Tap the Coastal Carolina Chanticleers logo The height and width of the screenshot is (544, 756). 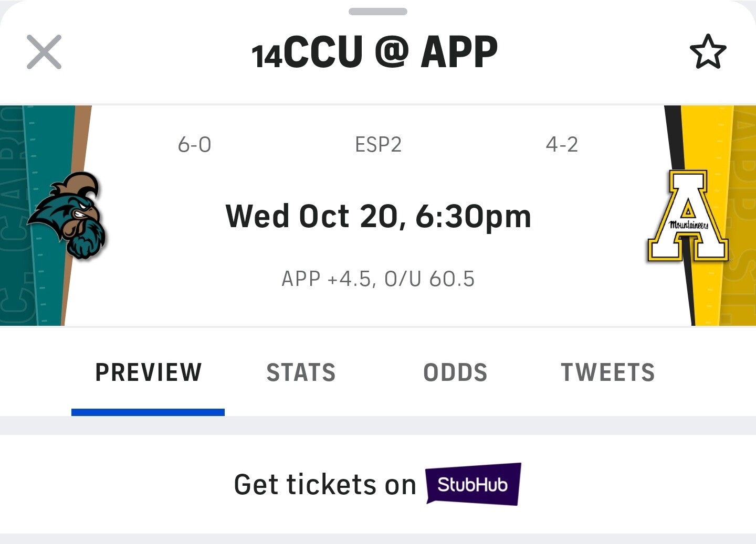click(x=68, y=216)
